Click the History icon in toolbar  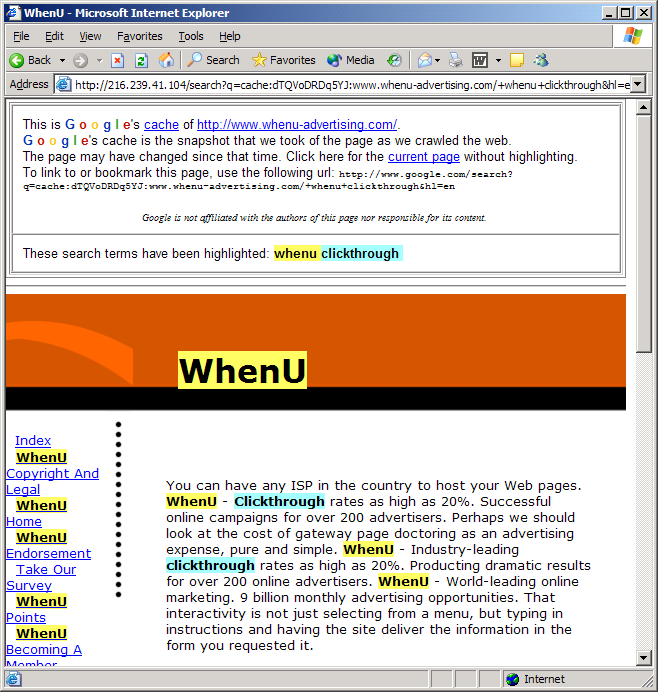click(394, 60)
